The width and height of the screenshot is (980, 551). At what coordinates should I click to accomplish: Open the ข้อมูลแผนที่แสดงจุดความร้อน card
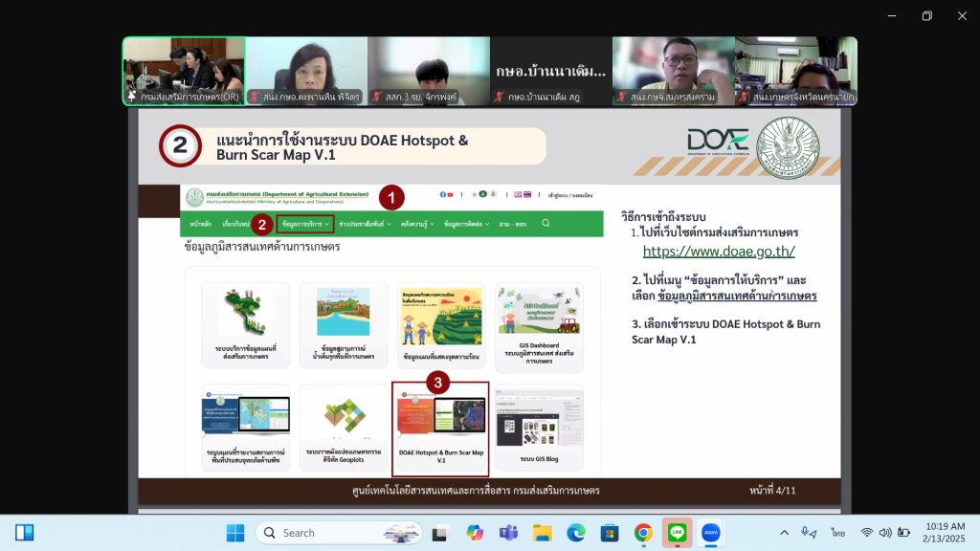click(441, 325)
